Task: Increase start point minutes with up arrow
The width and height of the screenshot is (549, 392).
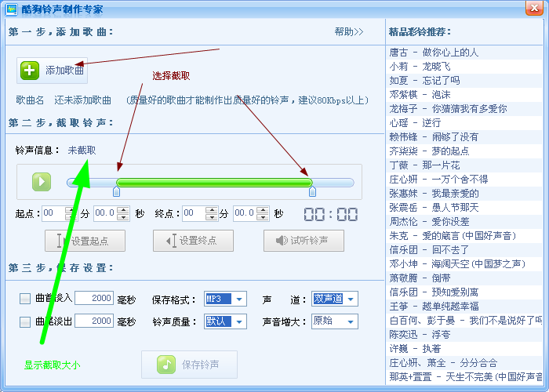Action: tap(71, 210)
